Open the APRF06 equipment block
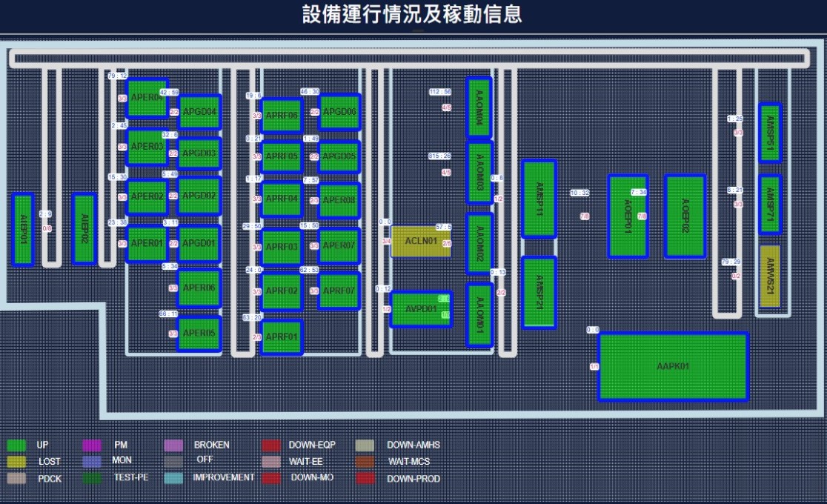 coord(282,116)
